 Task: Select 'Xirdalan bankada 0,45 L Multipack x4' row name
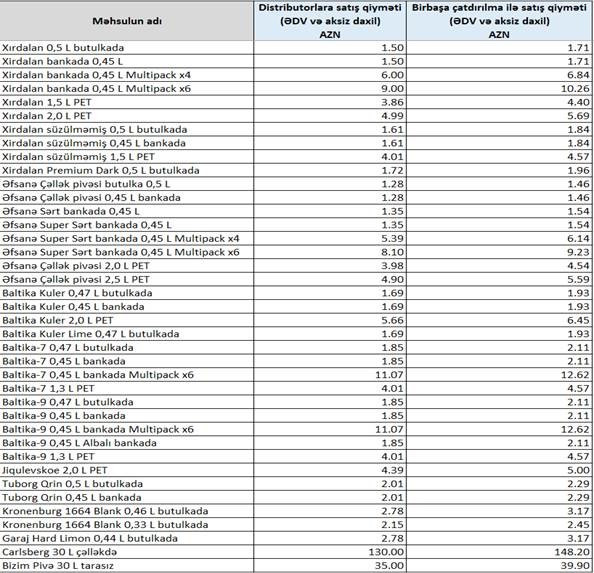[x=127, y=75]
